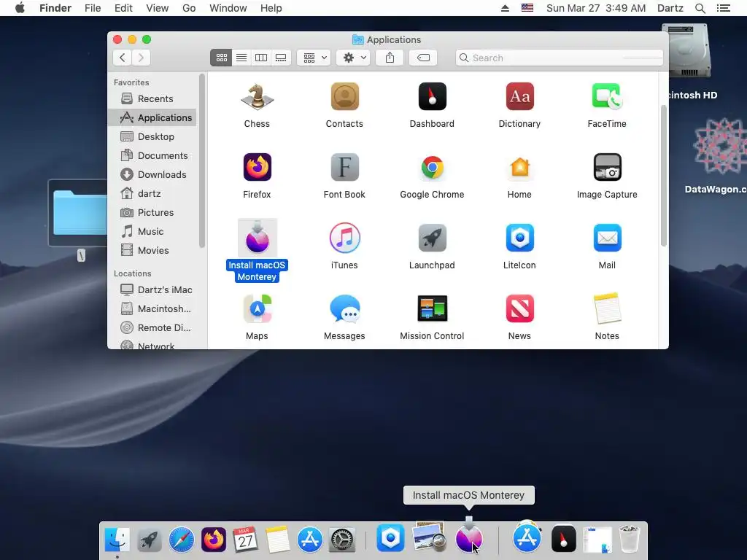Switch to column view
The width and height of the screenshot is (747, 560).
point(261,58)
